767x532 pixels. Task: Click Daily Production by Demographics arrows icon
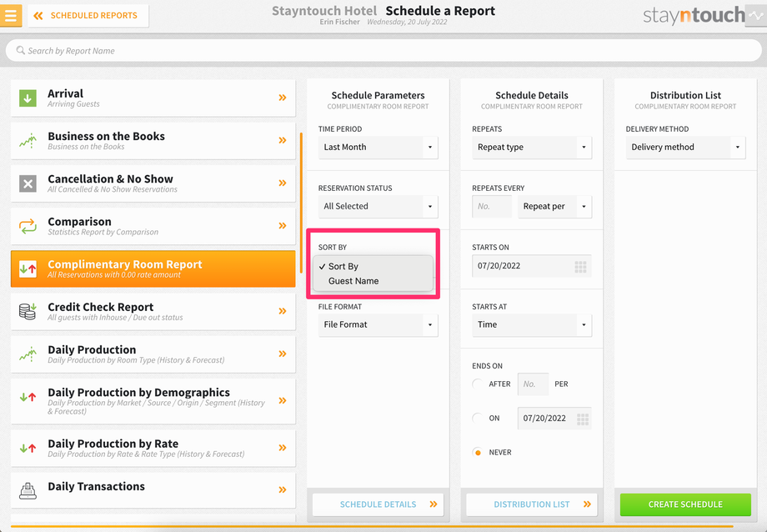28,397
